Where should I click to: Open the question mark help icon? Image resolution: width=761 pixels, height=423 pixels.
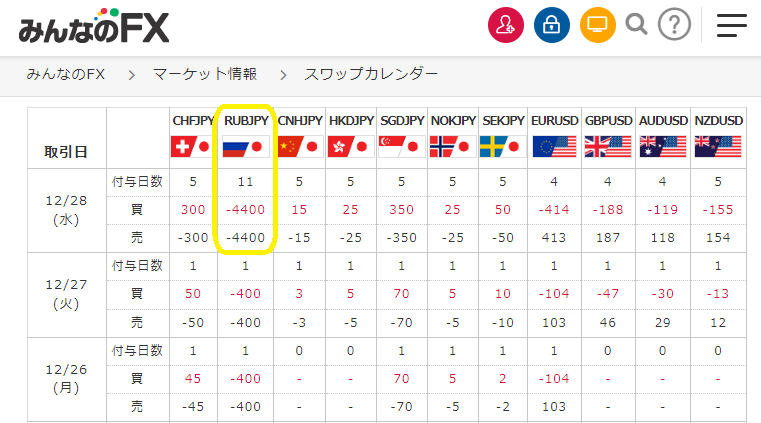(x=674, y=25)
